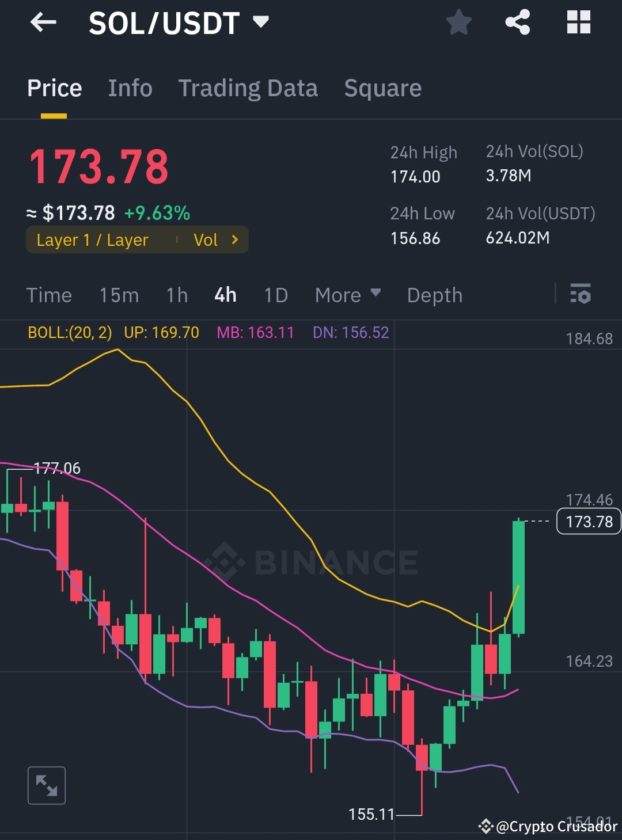Viewport: 622px width, 840px height.
Task: Switch to the 15m interval
Action: click(x=118, y=295)
